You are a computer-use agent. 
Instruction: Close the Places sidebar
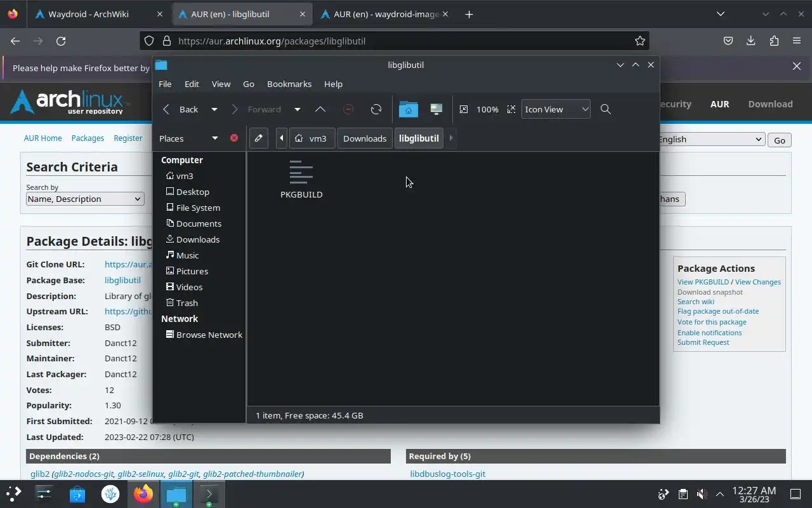click(234, 138)
